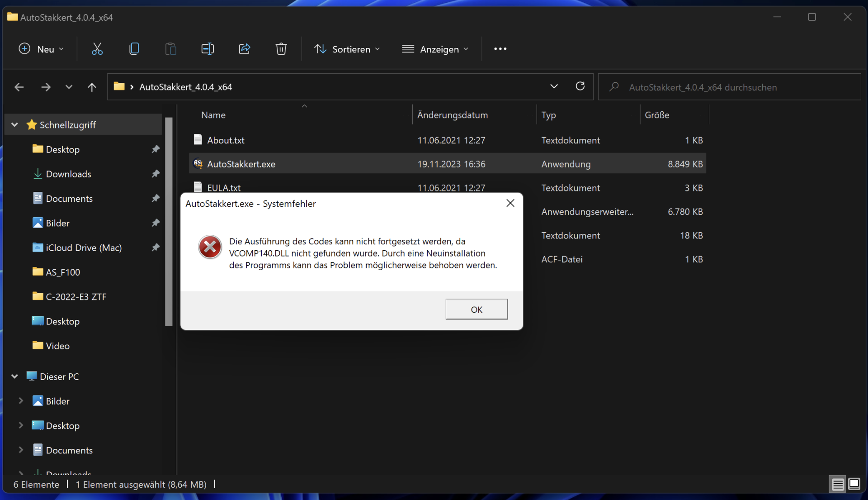Screen dimensions: 868x500
Task: Click the Paste clipboard icon
Action: click(170, 49)
